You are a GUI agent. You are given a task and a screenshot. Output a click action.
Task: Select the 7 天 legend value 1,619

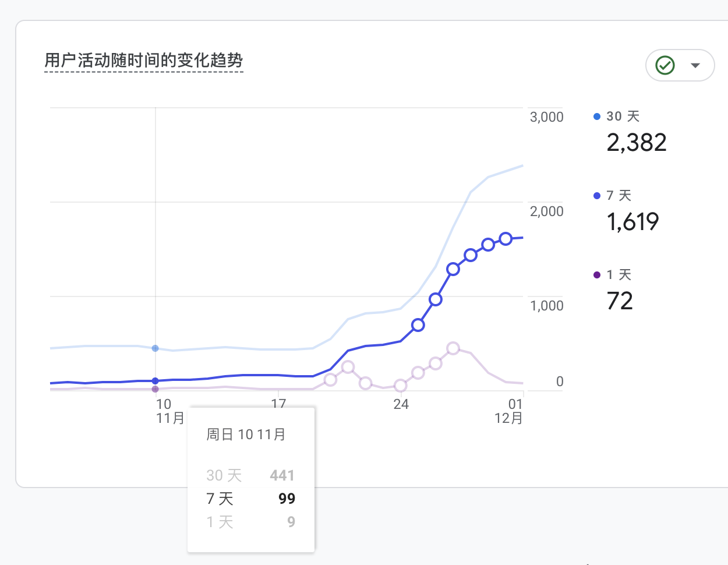point(632,222)
